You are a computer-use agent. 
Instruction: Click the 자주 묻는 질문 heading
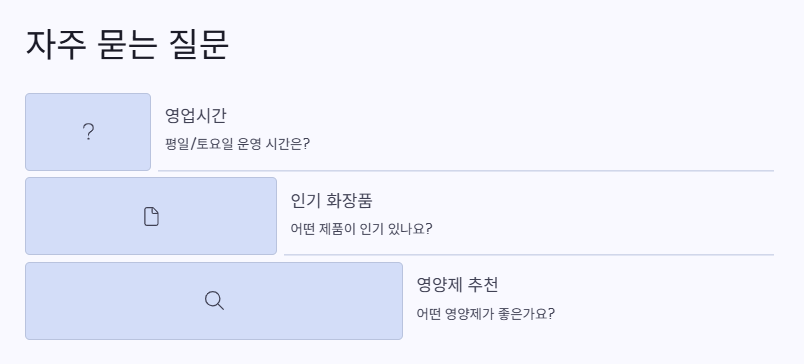coord(127,45)
